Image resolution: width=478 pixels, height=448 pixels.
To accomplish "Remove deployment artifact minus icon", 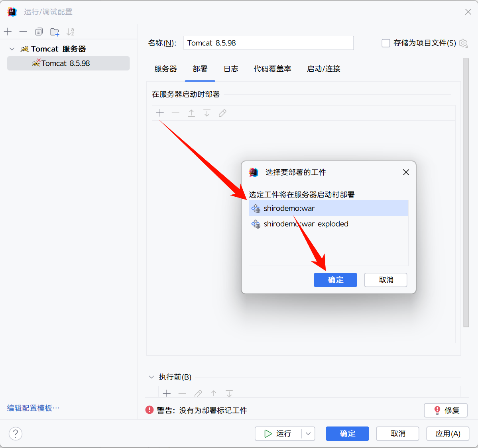I will tap(175, 113).
